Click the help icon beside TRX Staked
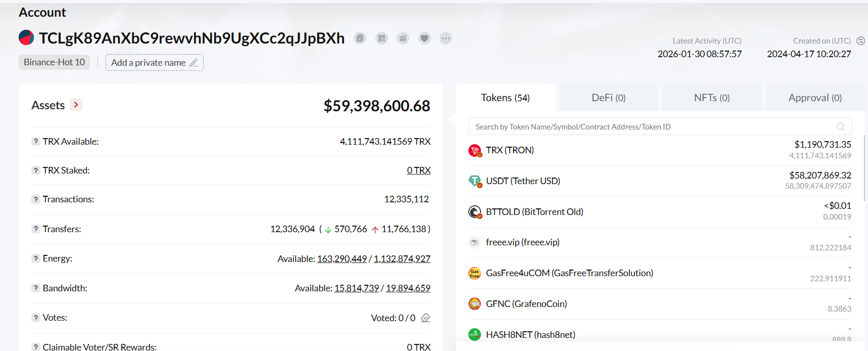This screenshot has height=351, width=868. click(36, 170)
